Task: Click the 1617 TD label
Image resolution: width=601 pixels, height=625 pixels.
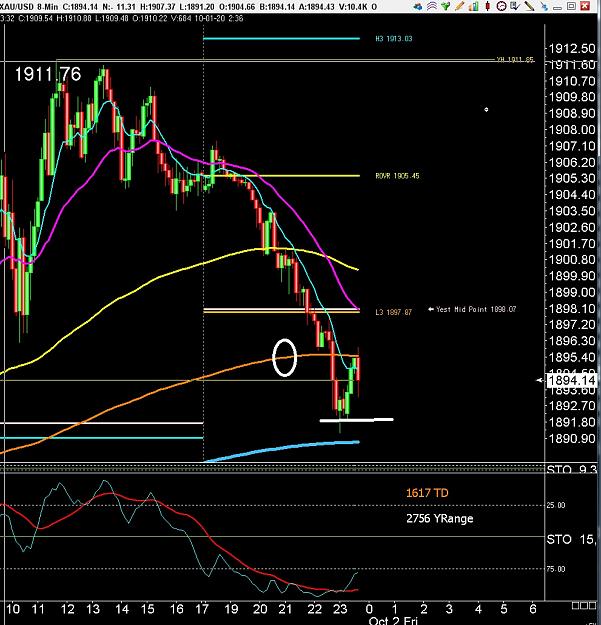Action: 427,493
